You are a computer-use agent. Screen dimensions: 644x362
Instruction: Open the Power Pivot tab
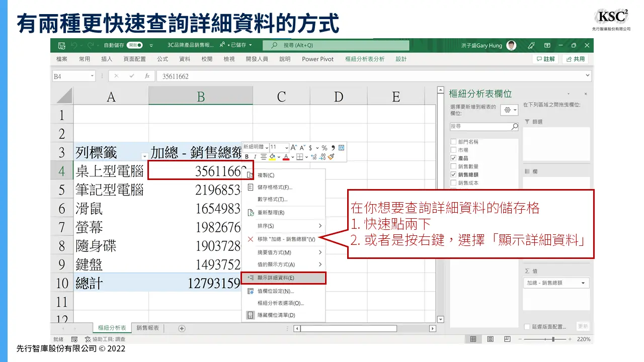pos(318,59)
